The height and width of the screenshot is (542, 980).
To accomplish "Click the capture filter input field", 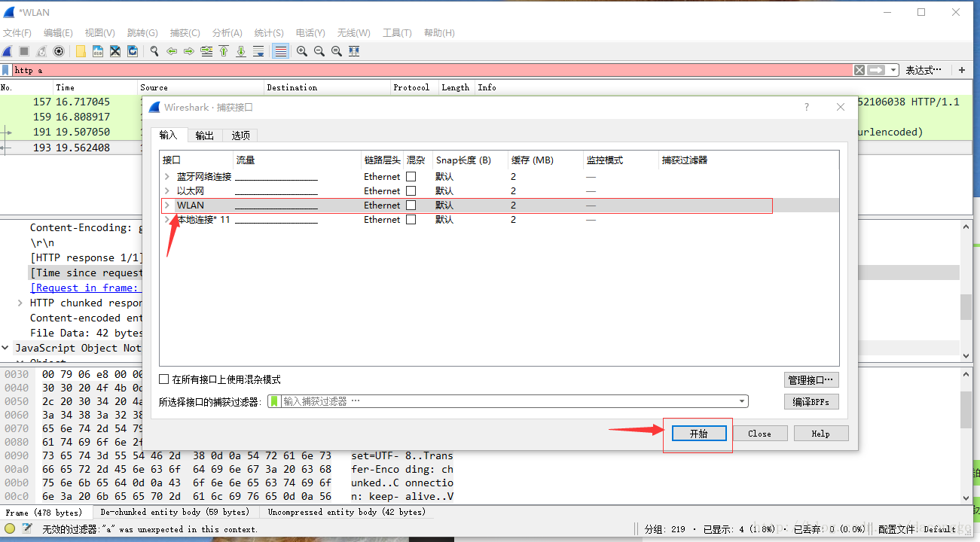I will click(x=509, y=401).
